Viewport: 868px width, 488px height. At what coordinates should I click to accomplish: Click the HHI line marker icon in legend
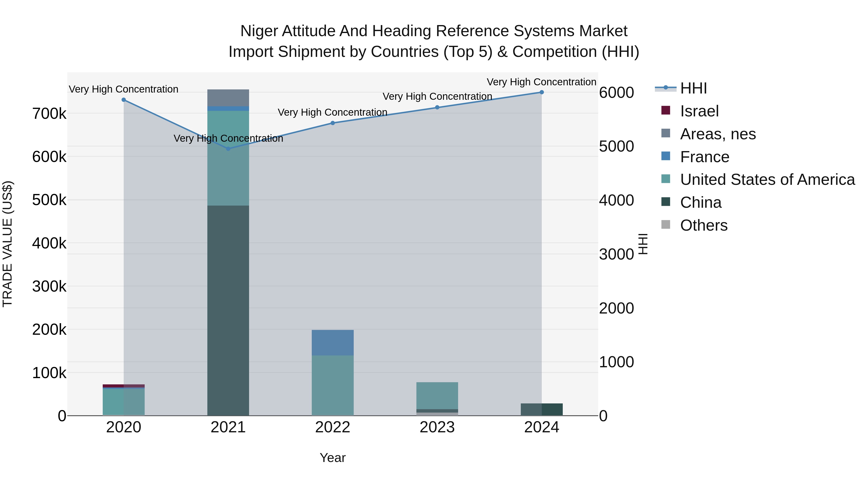[x=666, y=88]
